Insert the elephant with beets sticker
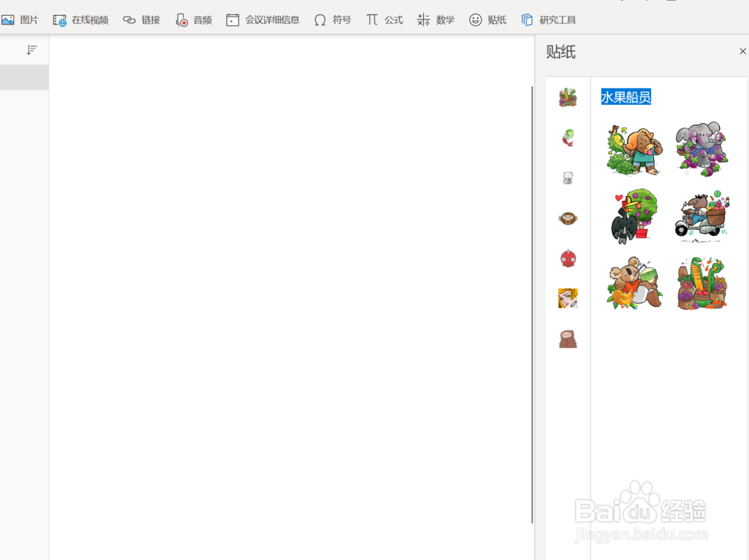This screenshot has height=560, width=749. click(x=702, y=149)
